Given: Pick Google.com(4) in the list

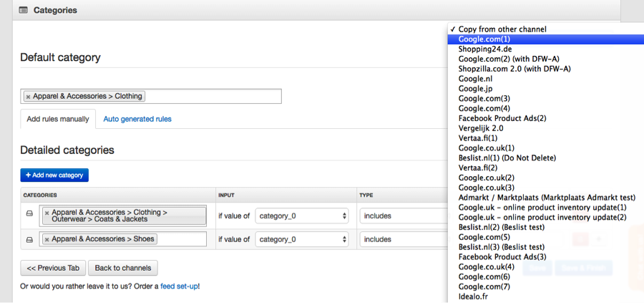Looking at the screenshot, I should pos(545,109).
